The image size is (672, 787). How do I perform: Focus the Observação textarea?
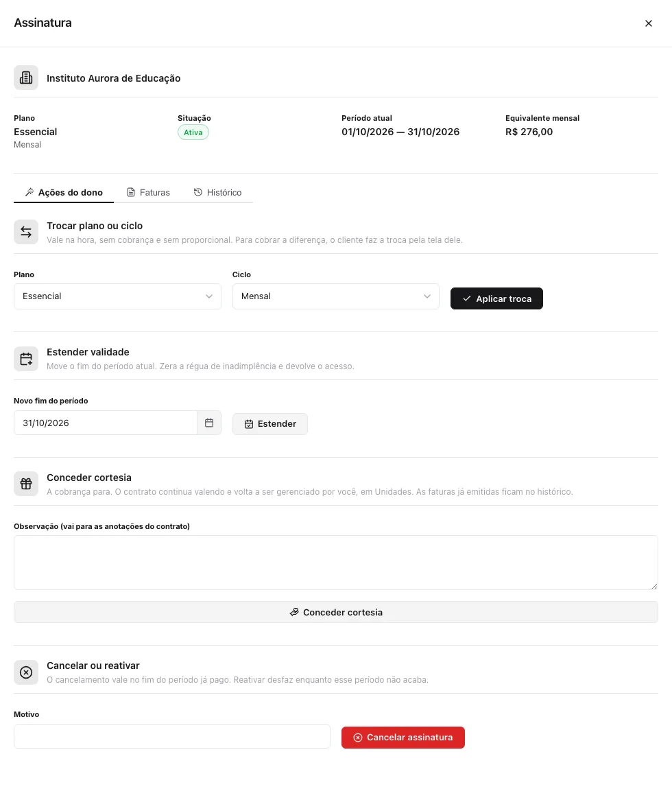(336, 563)
